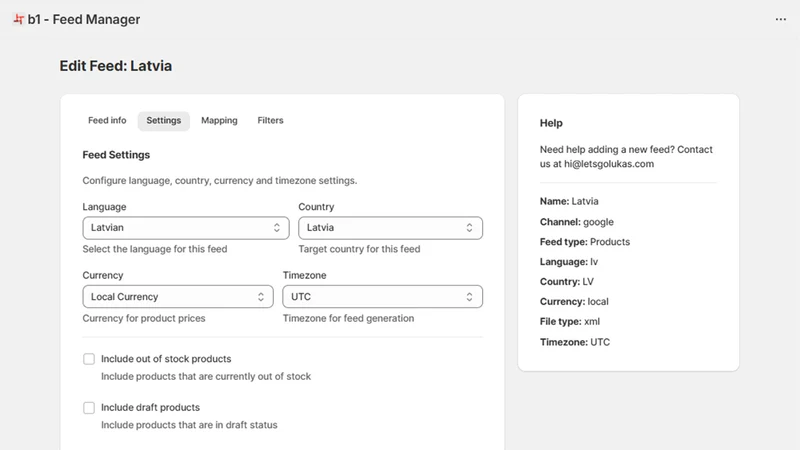Open the Language dropdown showing Latvian
Screen dimensions: 800x450
186,228
